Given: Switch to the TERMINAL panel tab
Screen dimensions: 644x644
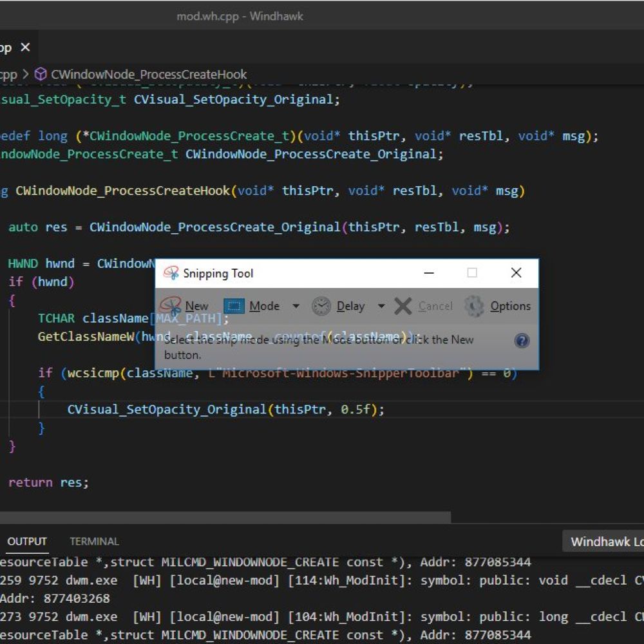Looking at the screenshot, I should click(94, 542).
